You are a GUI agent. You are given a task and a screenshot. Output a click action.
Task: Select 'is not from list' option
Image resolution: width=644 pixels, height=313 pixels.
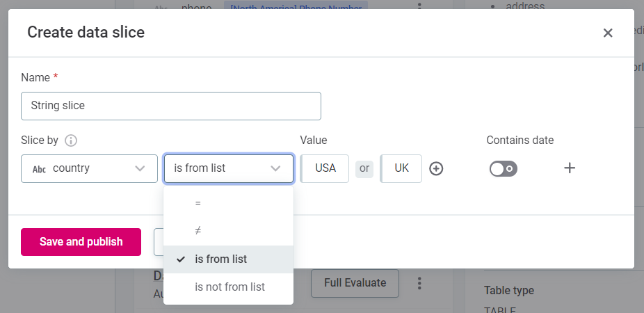tap(228, 287)
